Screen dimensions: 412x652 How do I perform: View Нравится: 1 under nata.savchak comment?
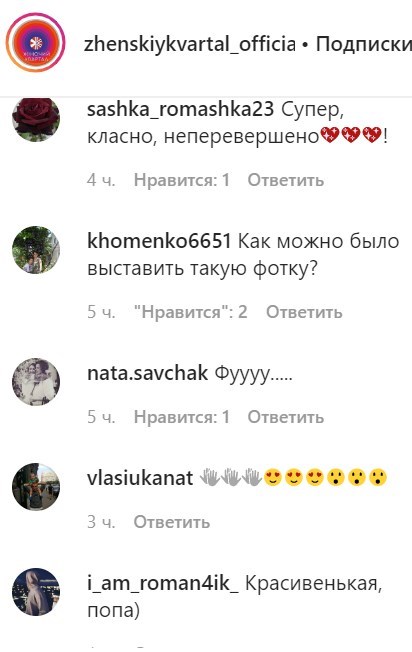coord(182,417)
